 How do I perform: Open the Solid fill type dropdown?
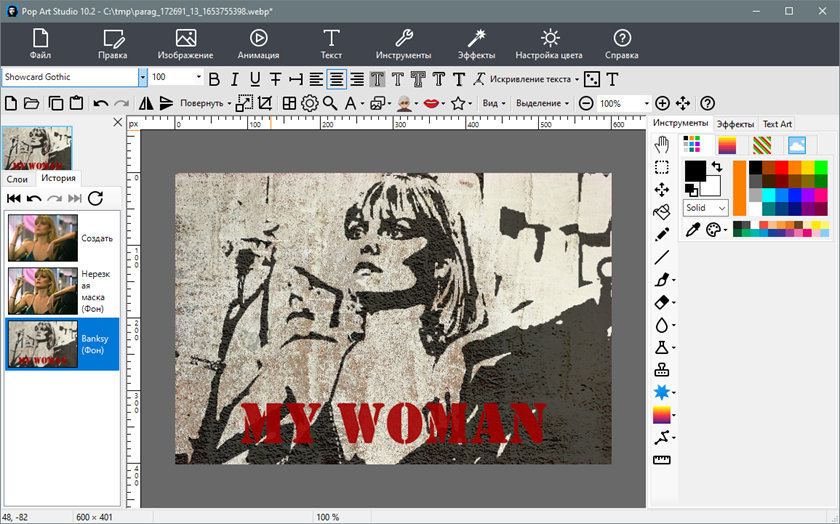pos(706,208)
